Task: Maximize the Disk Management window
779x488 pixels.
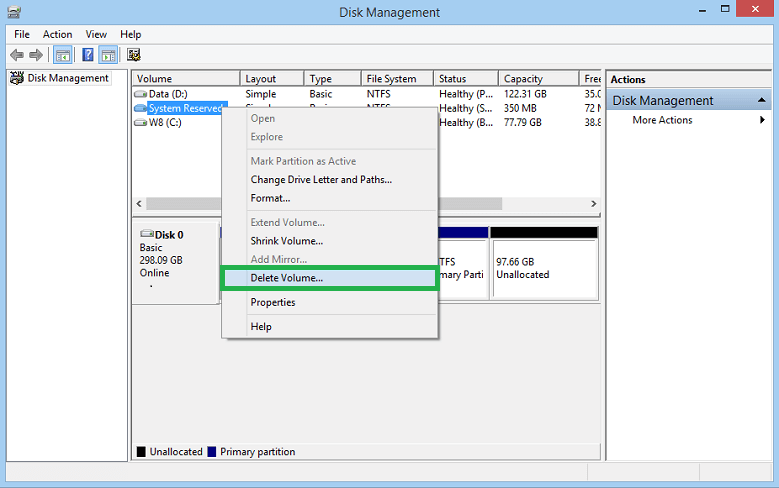Action: [x=725, y=9]
